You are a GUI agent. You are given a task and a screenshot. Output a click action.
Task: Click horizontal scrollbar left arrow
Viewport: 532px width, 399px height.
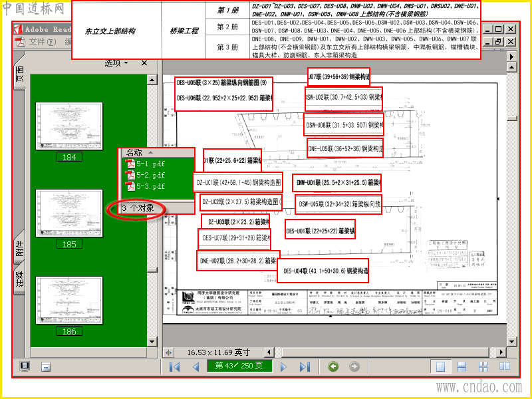pos(269,352)
